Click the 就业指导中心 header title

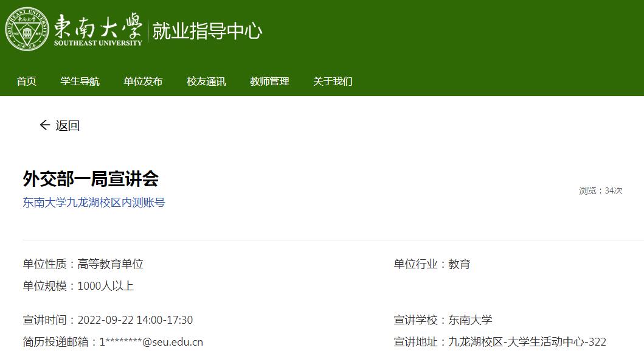tap(207, 31)
